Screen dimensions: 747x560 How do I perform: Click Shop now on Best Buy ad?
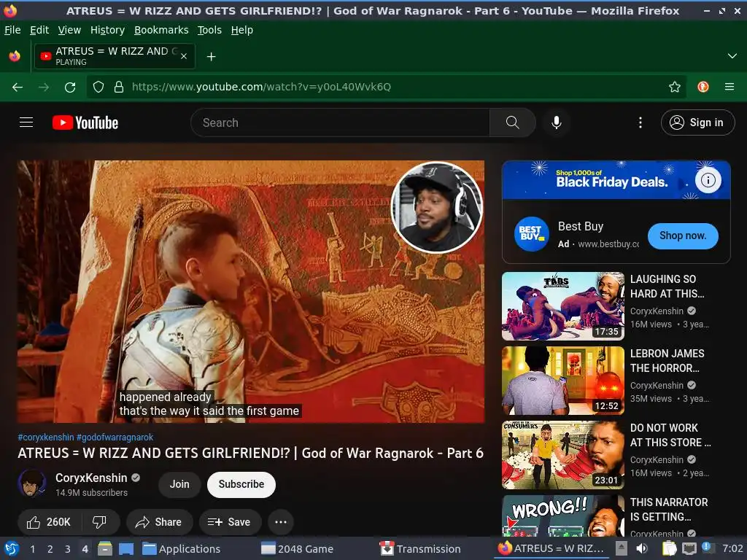pyautogui.click(x=683, y=236)
